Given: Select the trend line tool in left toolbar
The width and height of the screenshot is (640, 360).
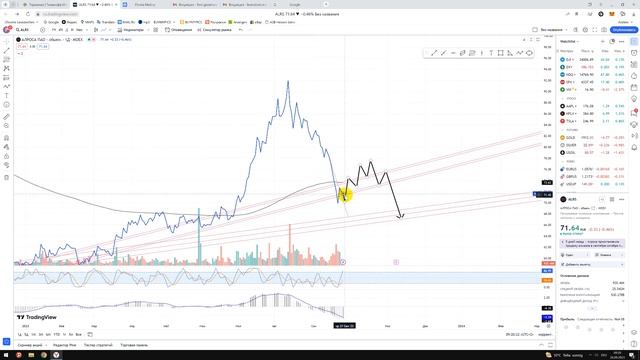Looking at the screenshot, I should (7, 51).
